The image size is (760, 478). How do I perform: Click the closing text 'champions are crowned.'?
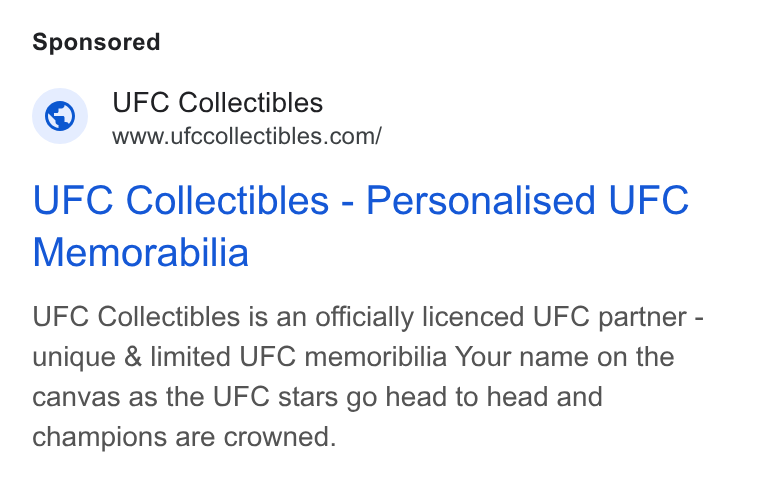pyautogui.click(x=184, y=438)
